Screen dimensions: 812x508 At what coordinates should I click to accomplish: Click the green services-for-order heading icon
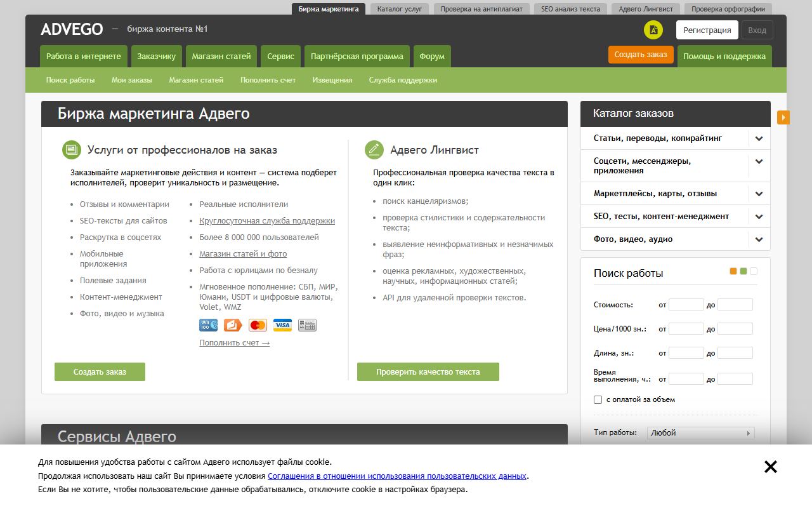[x=72, y=150]
